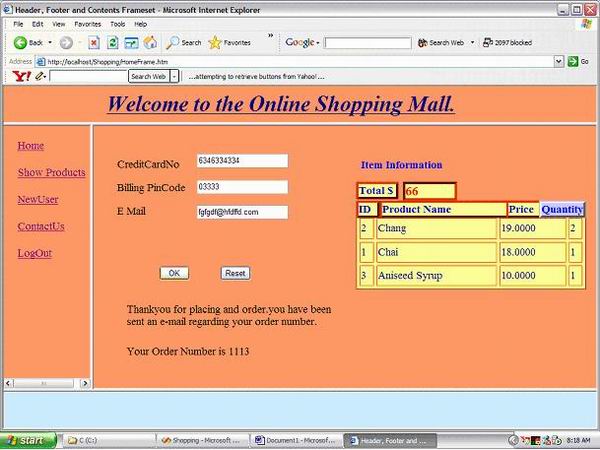Click the system tray clock 8:18 AM

[x=579, y=441]
